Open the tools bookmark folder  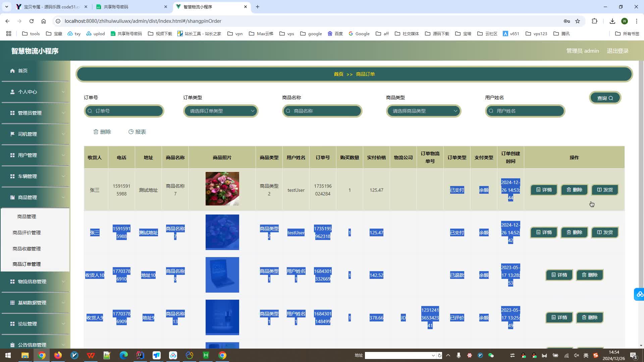[31, 34]
